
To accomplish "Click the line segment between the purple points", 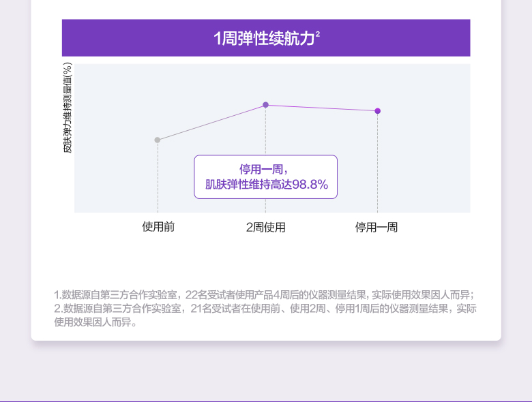I will (x=321, y=108).
